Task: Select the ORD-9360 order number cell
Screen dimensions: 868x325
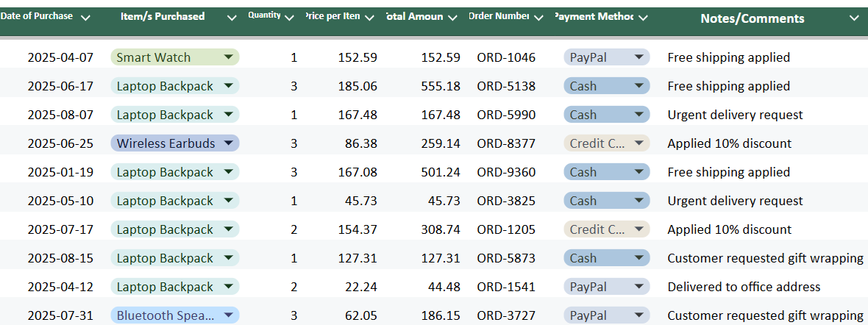Action: coord(506,172)
